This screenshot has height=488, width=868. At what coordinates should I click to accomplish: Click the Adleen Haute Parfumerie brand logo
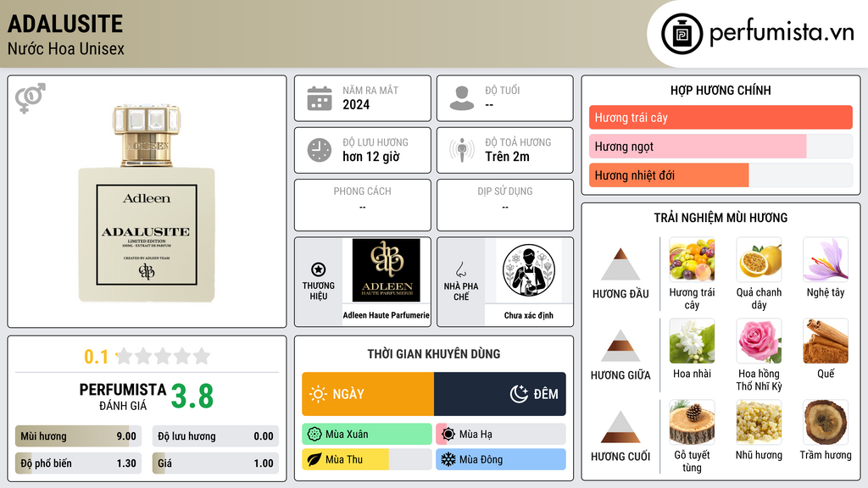[x=387, y=270]
